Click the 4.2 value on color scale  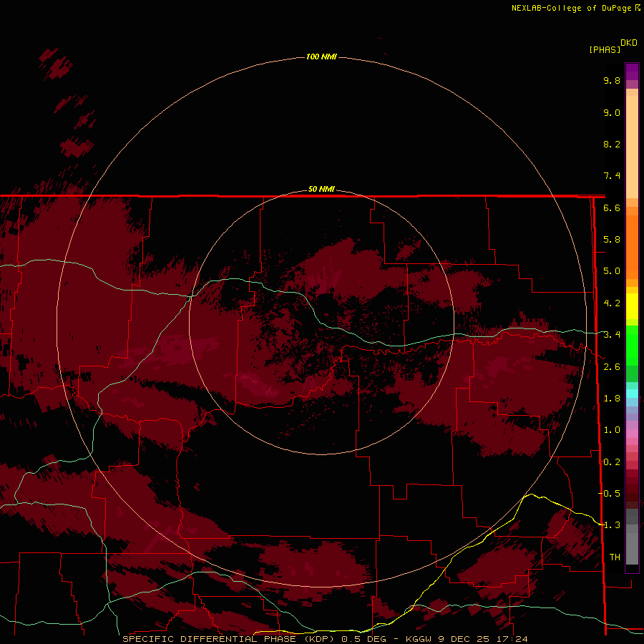(612, 303)
